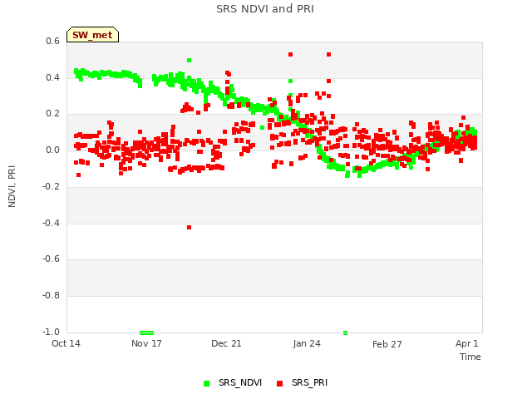The height and width of the screenshot is (399, 532).
Task: Click the 0.6 y-axis tick label
Action: pyautogui.click(x=53, y=41)
